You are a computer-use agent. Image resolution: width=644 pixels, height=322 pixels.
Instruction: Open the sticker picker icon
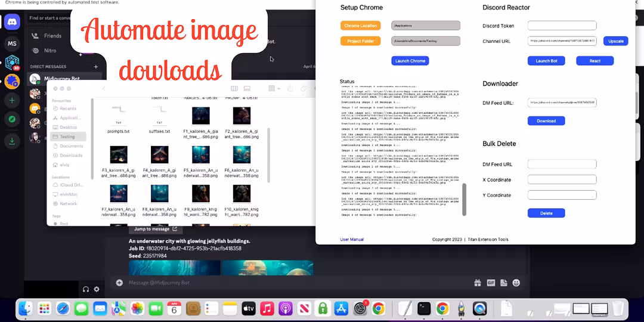point(503,283)
